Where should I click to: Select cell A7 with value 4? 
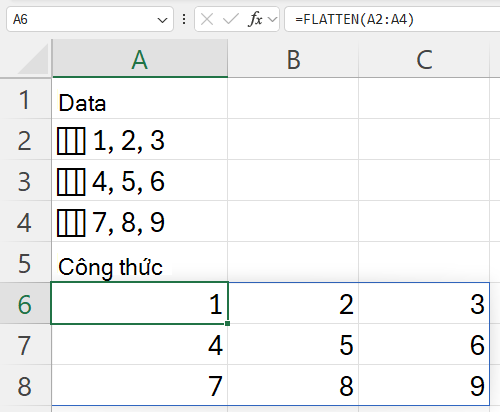pos(140,344)
